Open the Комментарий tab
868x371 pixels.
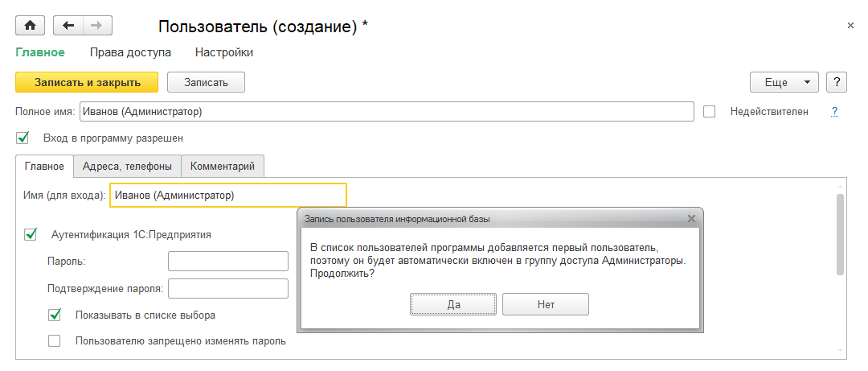[x=223, y=167]
